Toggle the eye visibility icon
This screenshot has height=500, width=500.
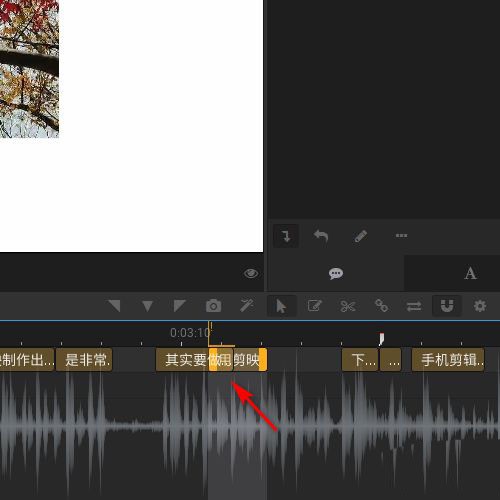pos(251,274)
